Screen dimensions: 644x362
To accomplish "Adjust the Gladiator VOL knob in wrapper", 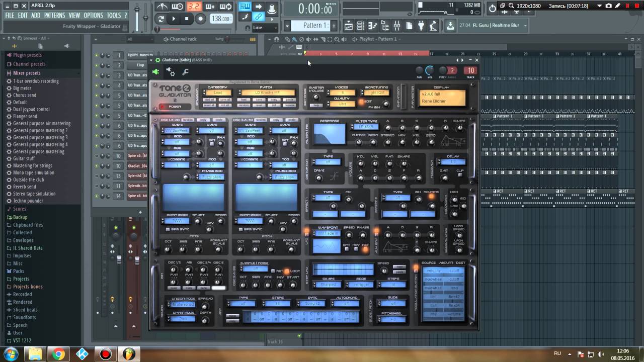I will pyautogui.click(x=430, y=70).
